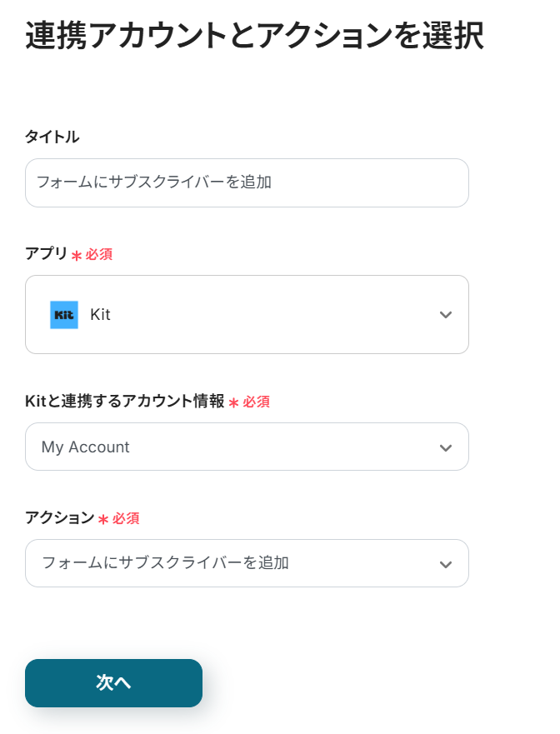Open the My Account dropdown chevron
This screenshot has width=560, height=734.
click(446, 447)
